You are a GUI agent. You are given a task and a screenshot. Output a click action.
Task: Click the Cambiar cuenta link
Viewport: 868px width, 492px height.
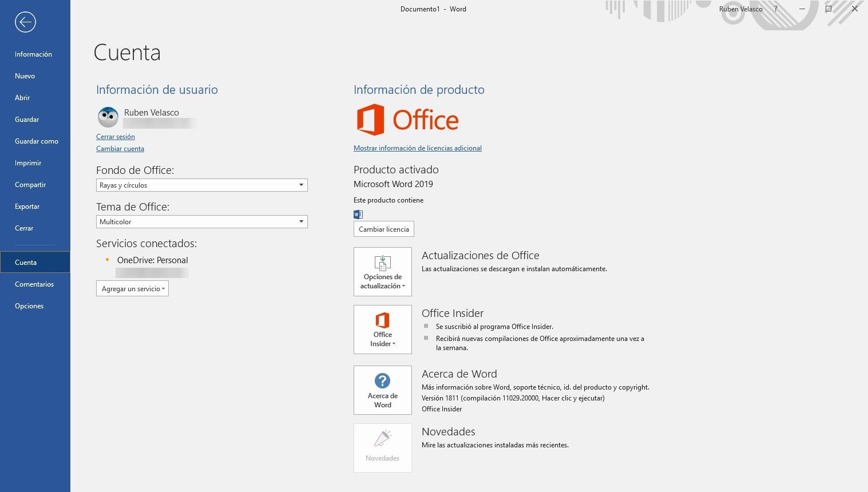click(120, 149)
